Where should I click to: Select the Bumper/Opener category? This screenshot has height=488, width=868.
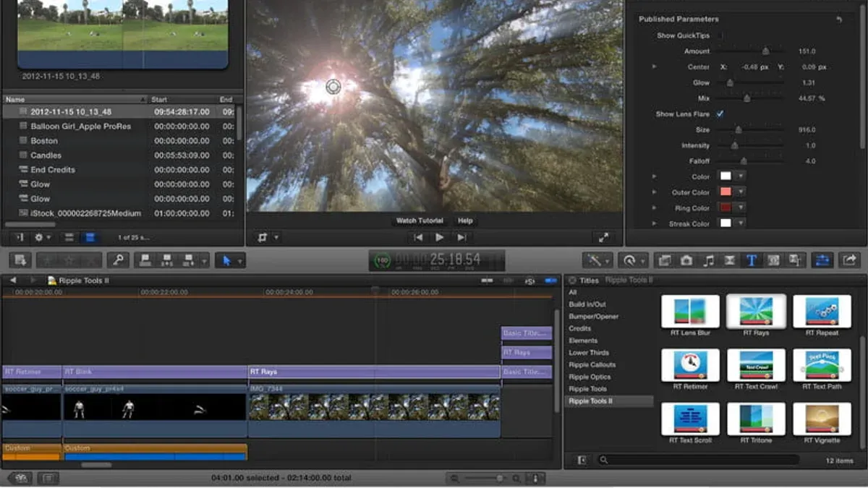tap(594, 317)
